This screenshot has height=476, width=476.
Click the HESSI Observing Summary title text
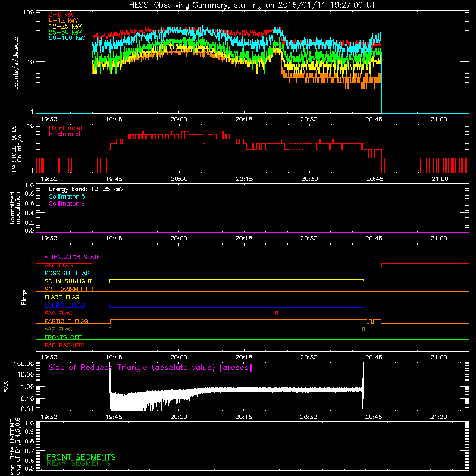tap(252, 5)
